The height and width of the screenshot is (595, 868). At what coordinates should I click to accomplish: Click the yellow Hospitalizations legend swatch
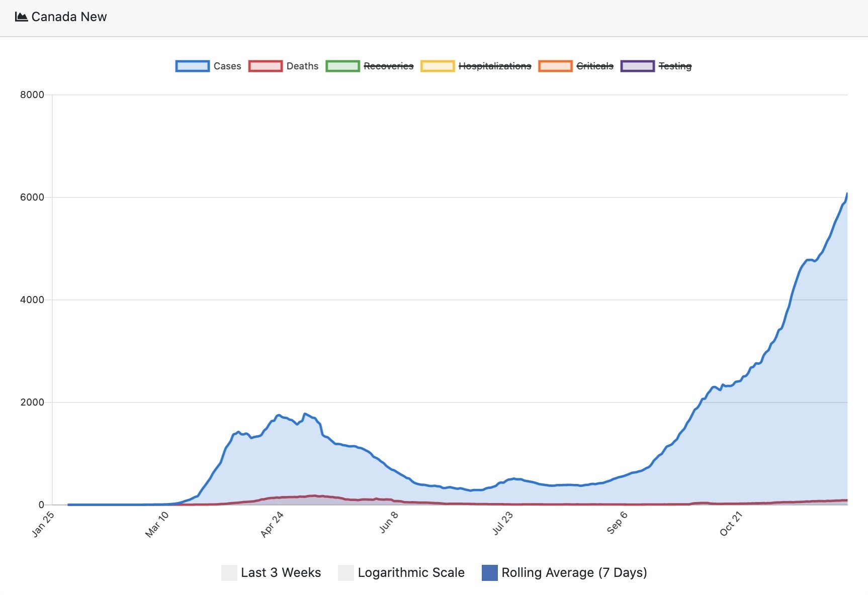click(438, 66)
